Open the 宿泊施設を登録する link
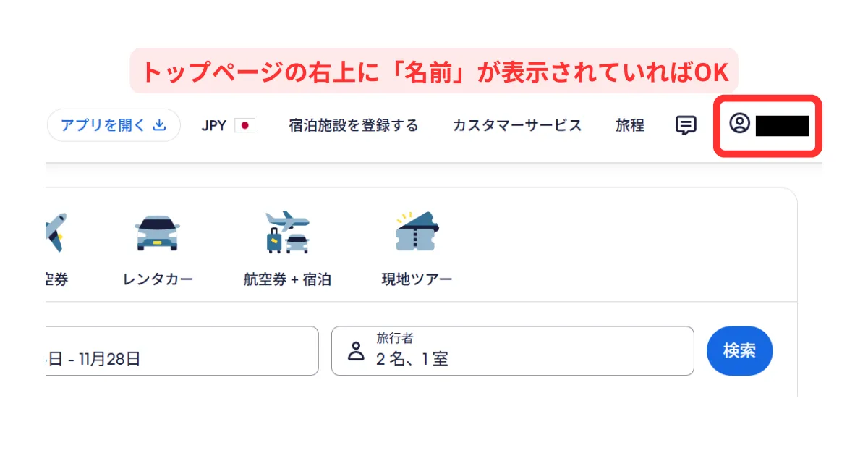The height and width of the screenshot is (456, 868). pyautogui.click(x=353, y=126)
